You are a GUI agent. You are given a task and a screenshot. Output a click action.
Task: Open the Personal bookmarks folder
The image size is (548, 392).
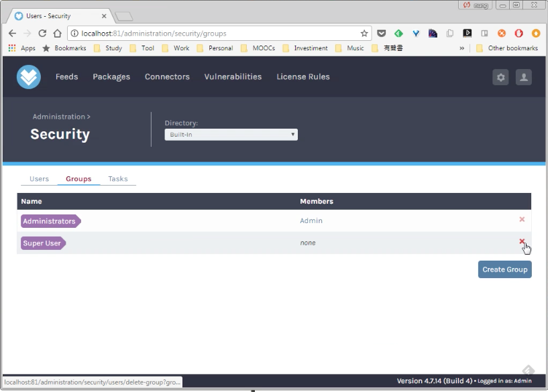pyautogui.click(x=215, y=48)
